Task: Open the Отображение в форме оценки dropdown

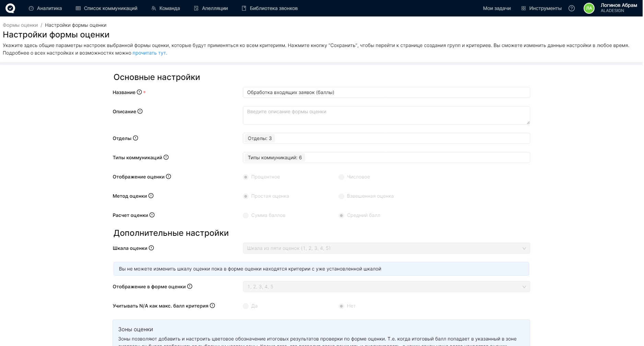Action: pyautogui.click(x=386, y=287)
